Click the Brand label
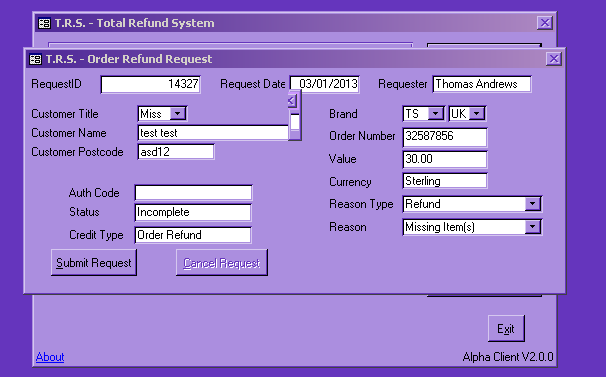This screenshot has height=377, width=606. tap(343, 114)
